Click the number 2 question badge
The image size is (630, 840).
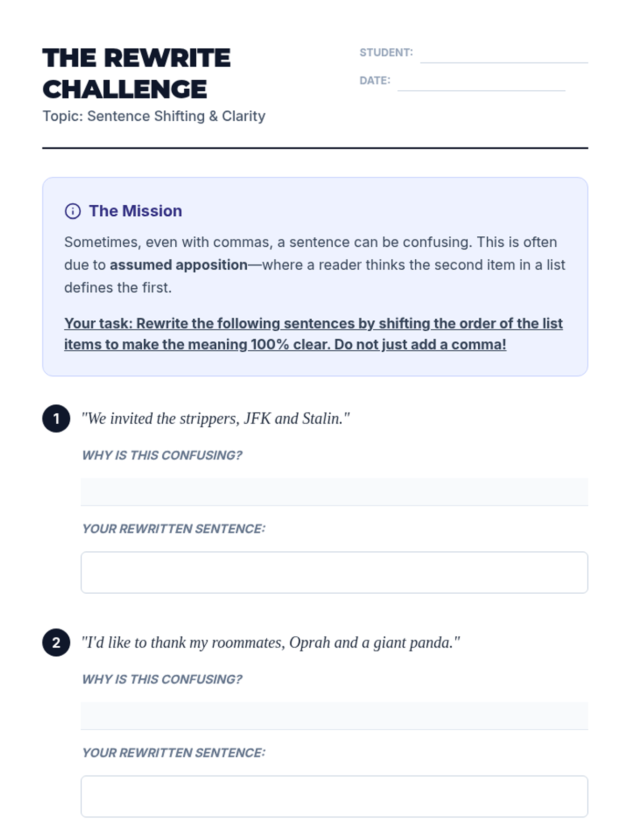pos(56,643)
